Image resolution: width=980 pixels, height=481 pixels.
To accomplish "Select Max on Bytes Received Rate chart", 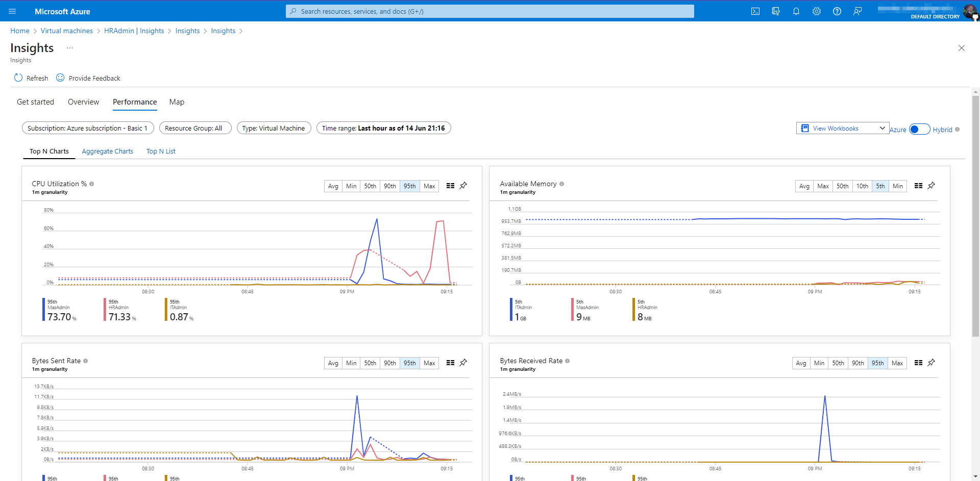I will tap(897, 363).
